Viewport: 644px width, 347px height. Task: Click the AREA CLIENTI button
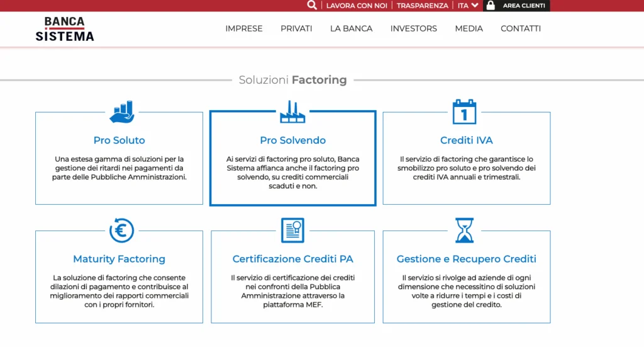point(523,6)
